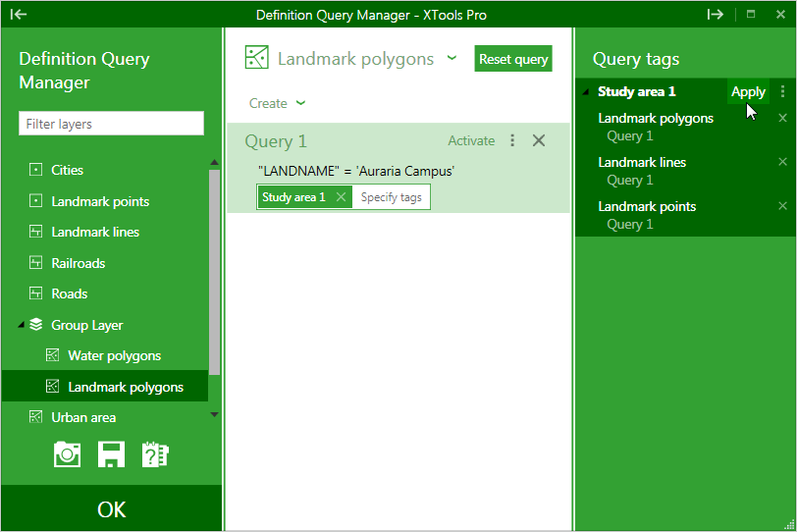797x532 pixels.
Task: Click the Filter layers input field
Action: point(111,124)
